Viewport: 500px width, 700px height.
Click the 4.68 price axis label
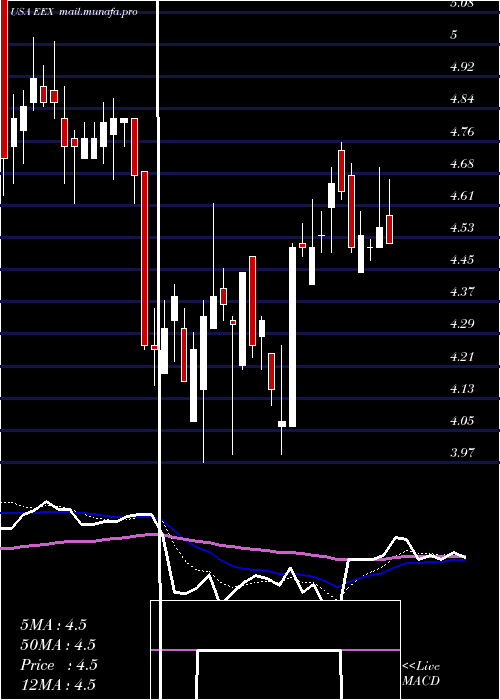(x=462, y=164)
